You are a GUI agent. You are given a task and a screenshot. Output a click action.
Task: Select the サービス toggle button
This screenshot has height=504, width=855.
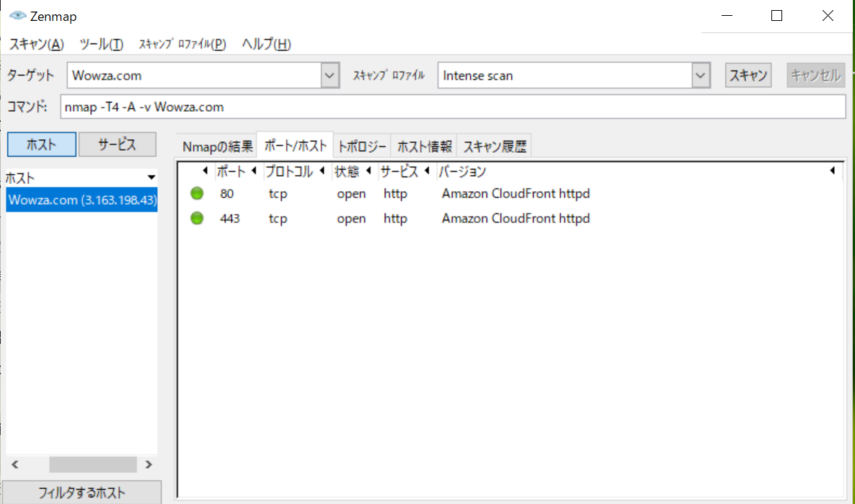click(118, 144)
